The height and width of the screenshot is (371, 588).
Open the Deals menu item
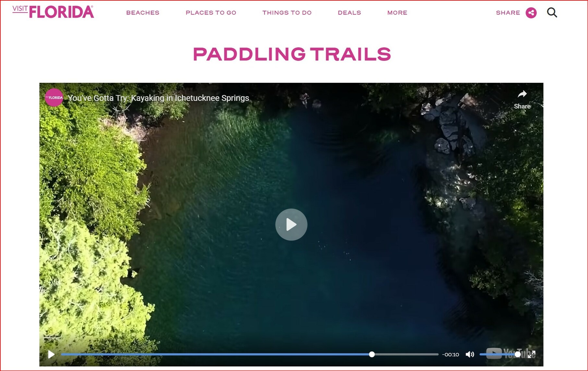pos(349,13)
